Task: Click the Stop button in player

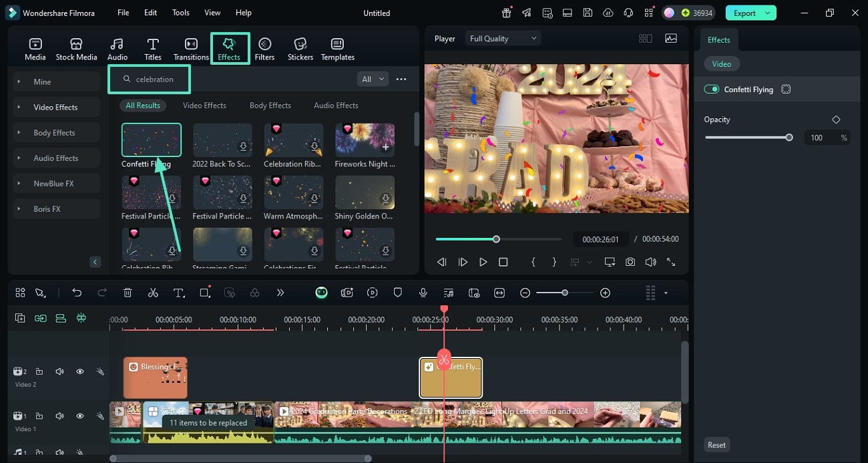Action: 503,263
